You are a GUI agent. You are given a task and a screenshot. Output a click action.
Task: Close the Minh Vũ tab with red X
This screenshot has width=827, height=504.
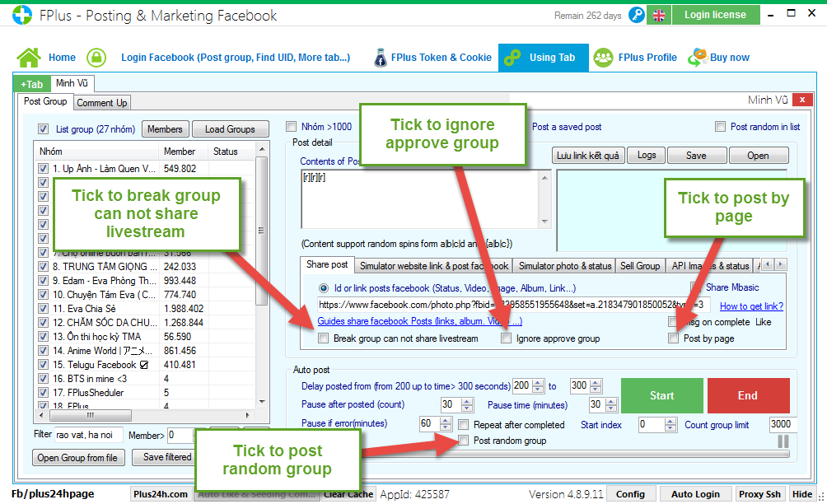802,100
